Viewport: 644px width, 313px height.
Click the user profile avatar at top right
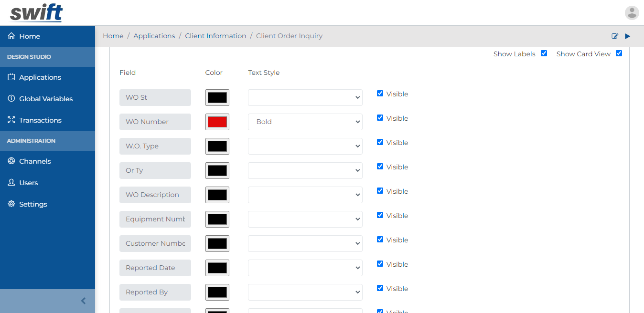(632, 12)
